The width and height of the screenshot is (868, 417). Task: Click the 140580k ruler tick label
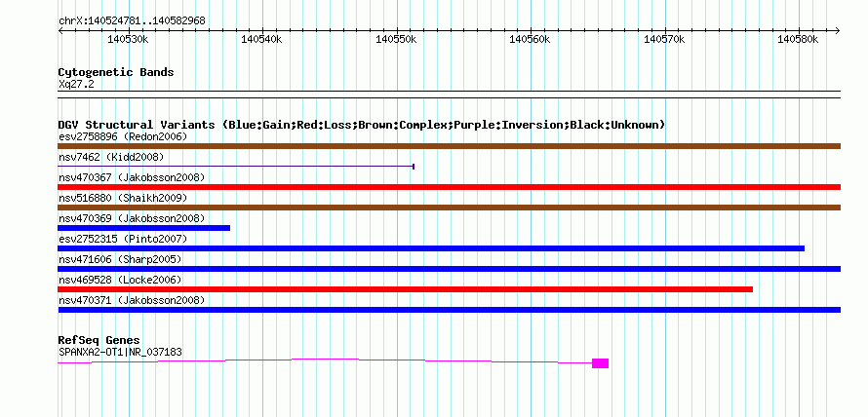pos(798,40)
